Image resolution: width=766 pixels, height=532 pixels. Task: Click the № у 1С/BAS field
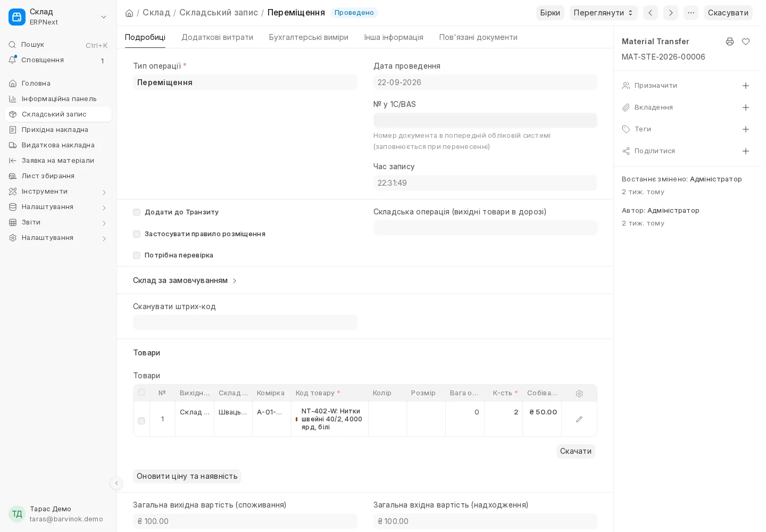(x=485, y=120)
